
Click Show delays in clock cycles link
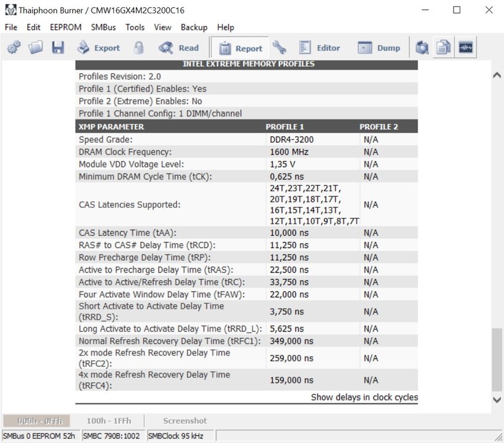(x=364, y=397)
